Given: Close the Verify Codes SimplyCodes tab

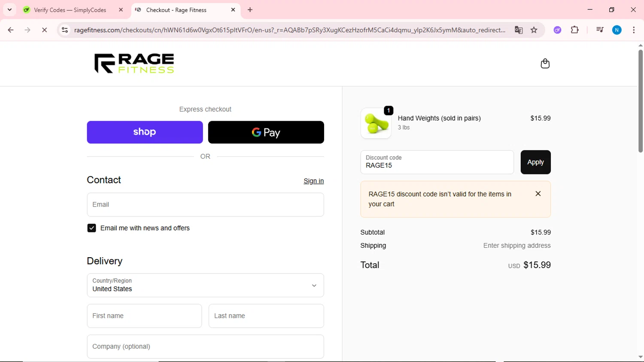Looking at the screenshot, I should click(121, 10).
